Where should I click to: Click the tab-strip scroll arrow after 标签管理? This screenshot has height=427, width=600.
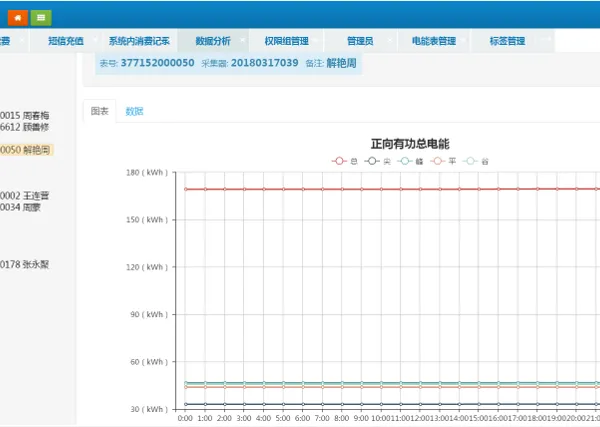[x=546, y=39]
